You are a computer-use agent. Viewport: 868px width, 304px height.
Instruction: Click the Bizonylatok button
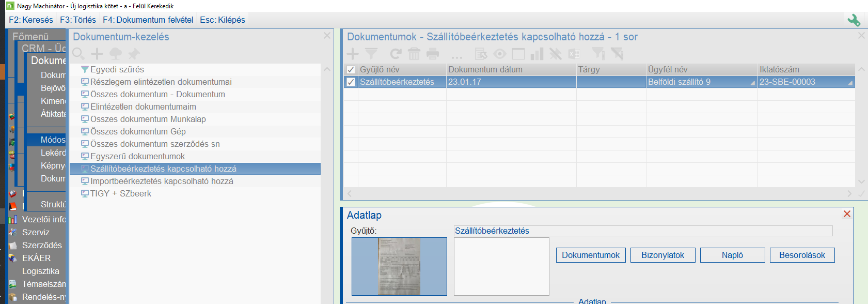[663, 255]
